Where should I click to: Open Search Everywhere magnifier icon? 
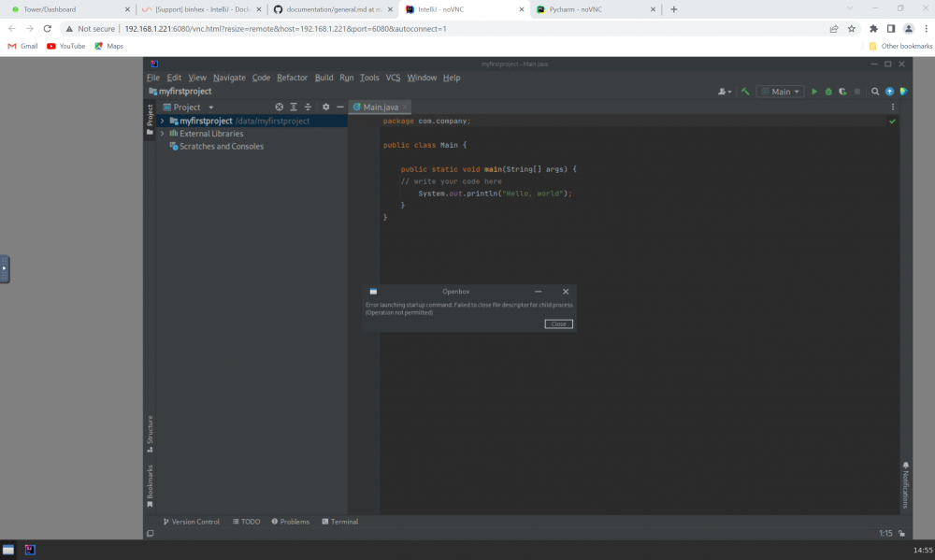875,92
